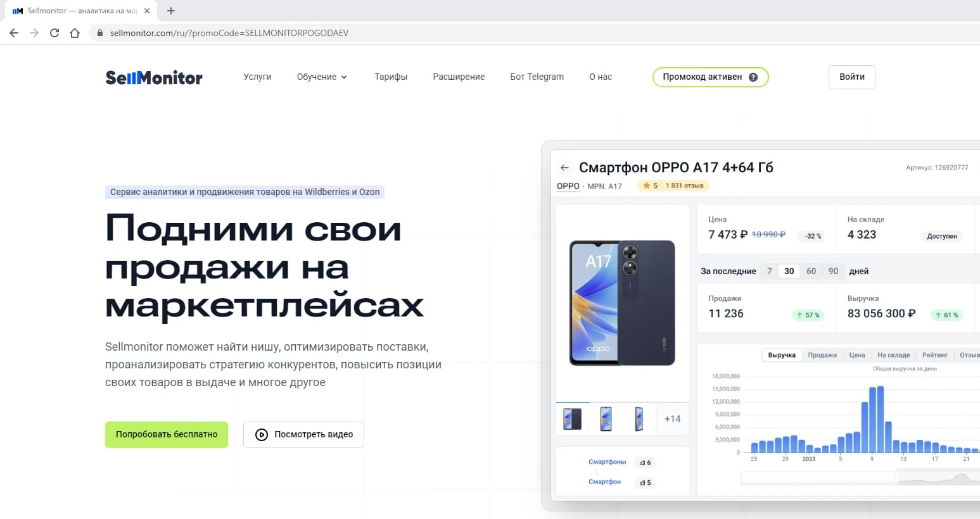The height and width of the screenshot is (519, 980).
Task: Click the Промокод активен badge
Action: [x=710, y=77]
